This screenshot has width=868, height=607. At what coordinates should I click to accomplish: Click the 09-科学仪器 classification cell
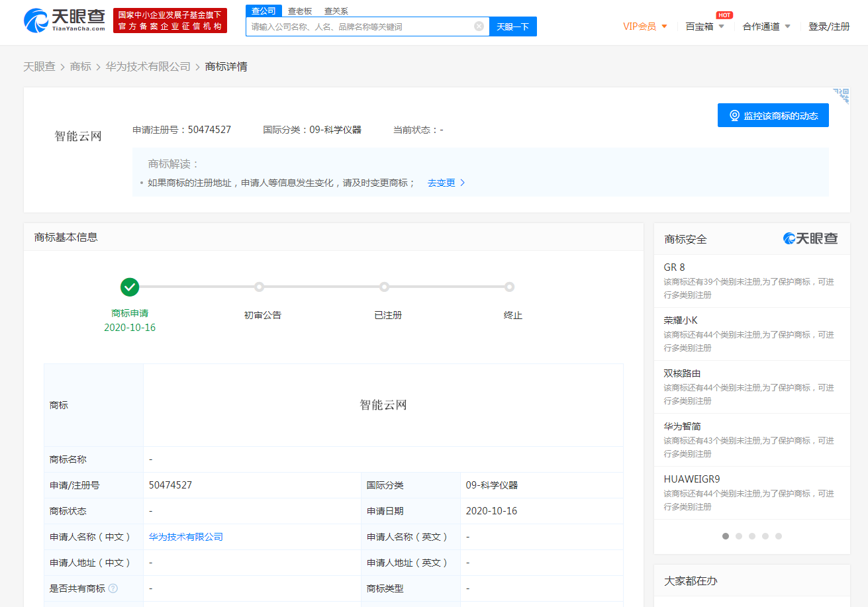[542, 485]
